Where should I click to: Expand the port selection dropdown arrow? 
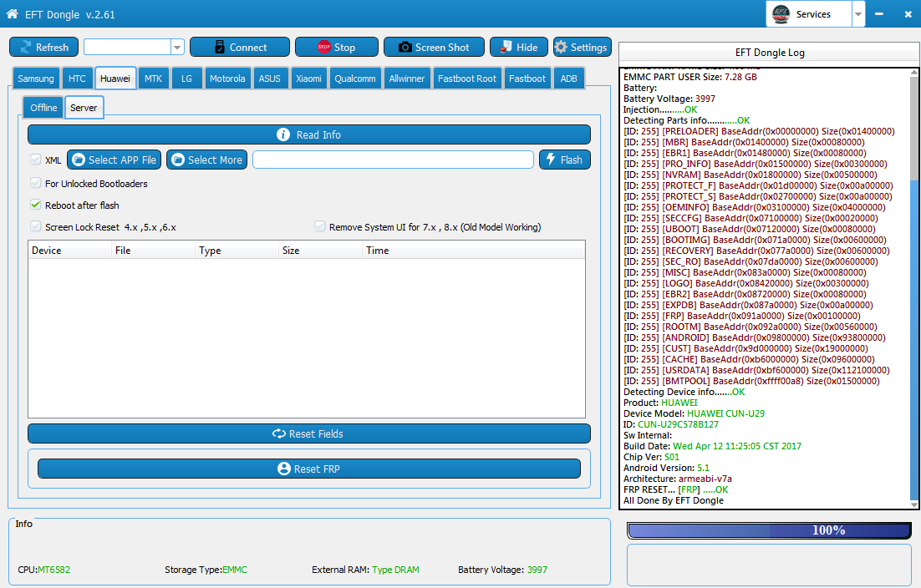(x=177, y=48)
